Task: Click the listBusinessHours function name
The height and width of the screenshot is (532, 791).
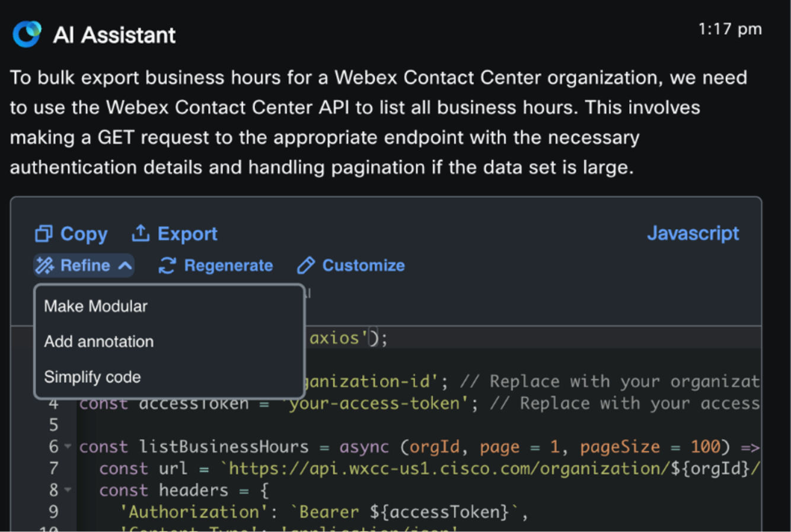Action: click(224, 447)
